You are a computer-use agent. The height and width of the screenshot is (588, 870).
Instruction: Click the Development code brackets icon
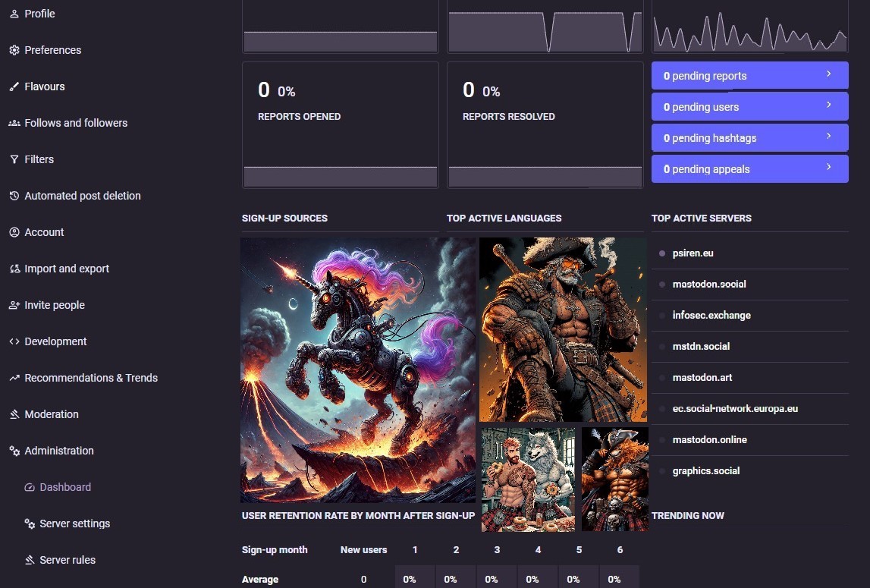[x=14, y=341]
